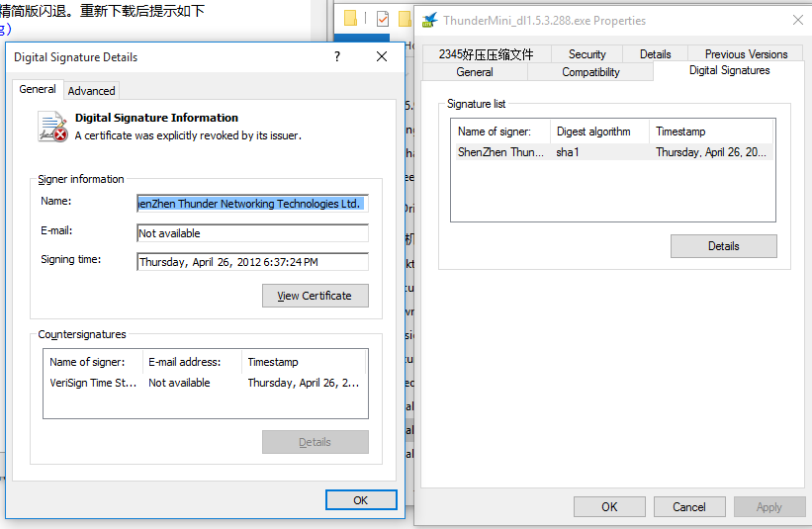Click the certificate explicitly revoked message

pos(188,135)
